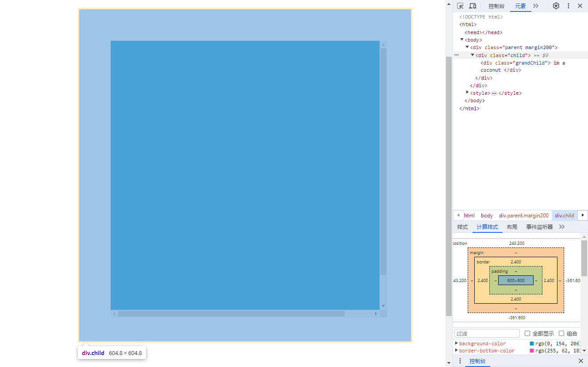Click the position top value 243.200

[517, 243]
